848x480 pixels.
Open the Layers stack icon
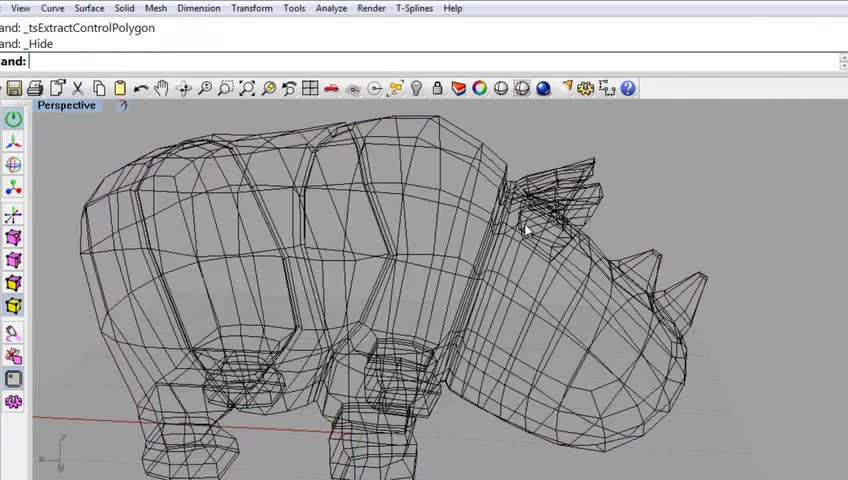[x=458, y=89]
